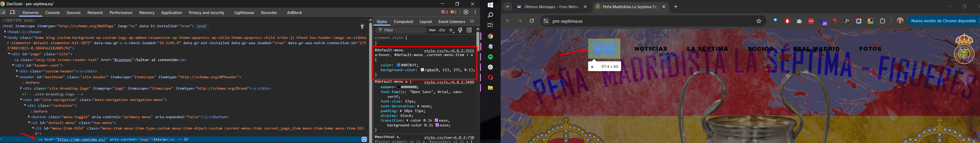
Task: Open the #000000 color swatch picker
Action: click(x=398, y=87)
